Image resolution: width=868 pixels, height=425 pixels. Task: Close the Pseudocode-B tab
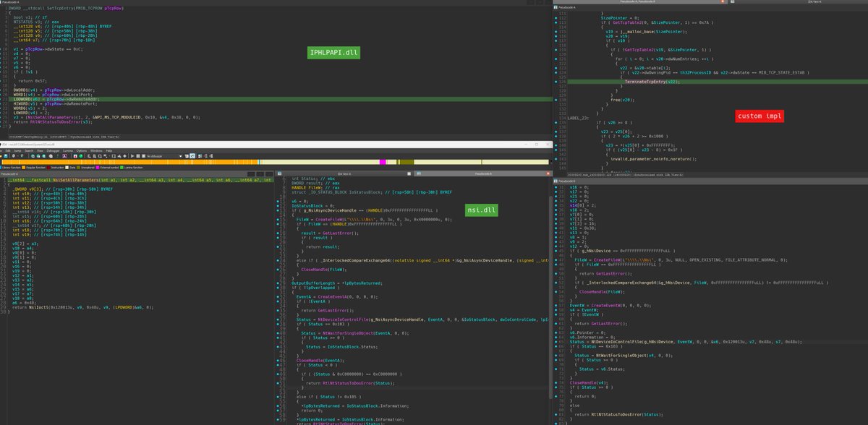pos(548,173)
